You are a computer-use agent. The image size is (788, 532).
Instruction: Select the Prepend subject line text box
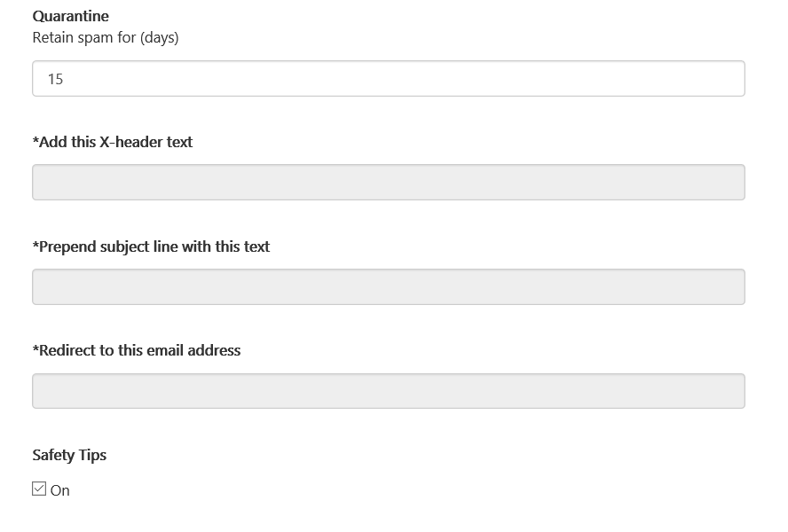(x=388, y=287)
